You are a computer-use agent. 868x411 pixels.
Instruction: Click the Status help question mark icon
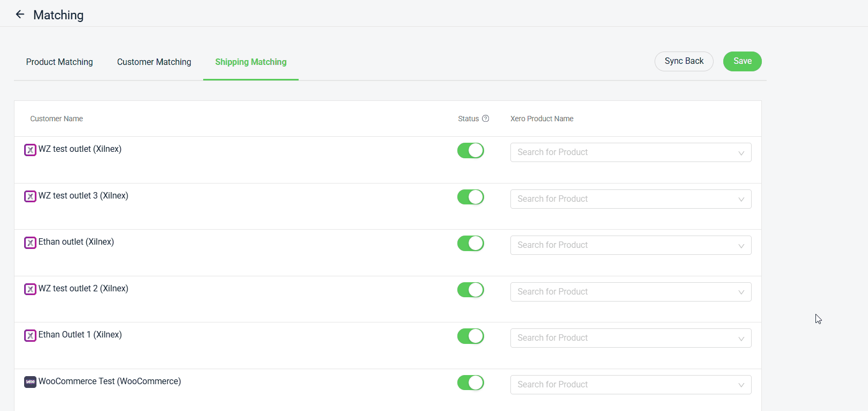[485, 119]
